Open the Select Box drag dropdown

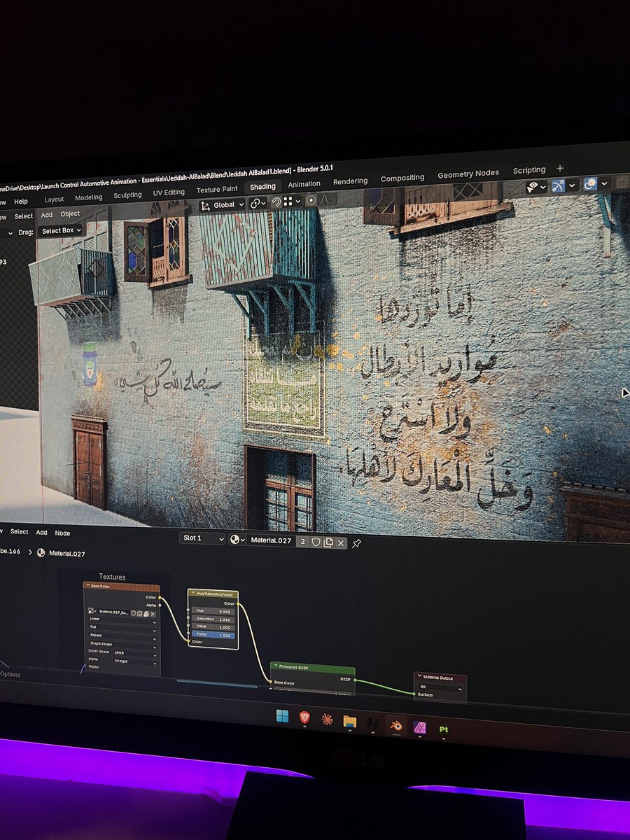[x=61, y=230]
